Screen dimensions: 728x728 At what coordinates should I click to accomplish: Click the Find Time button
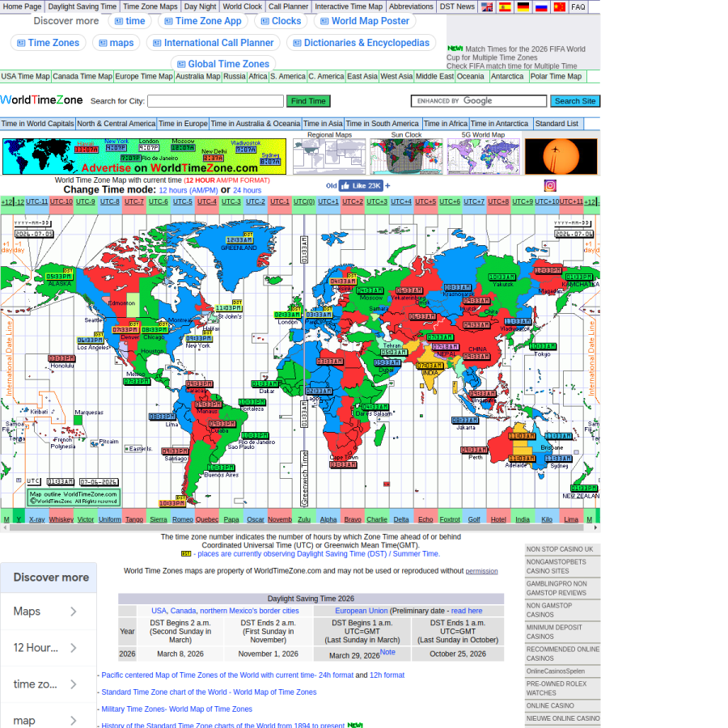tap(308, 101)
